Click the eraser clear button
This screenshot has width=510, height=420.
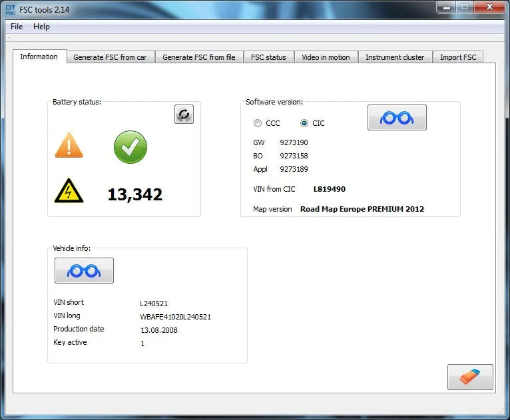tap(470, 377)
